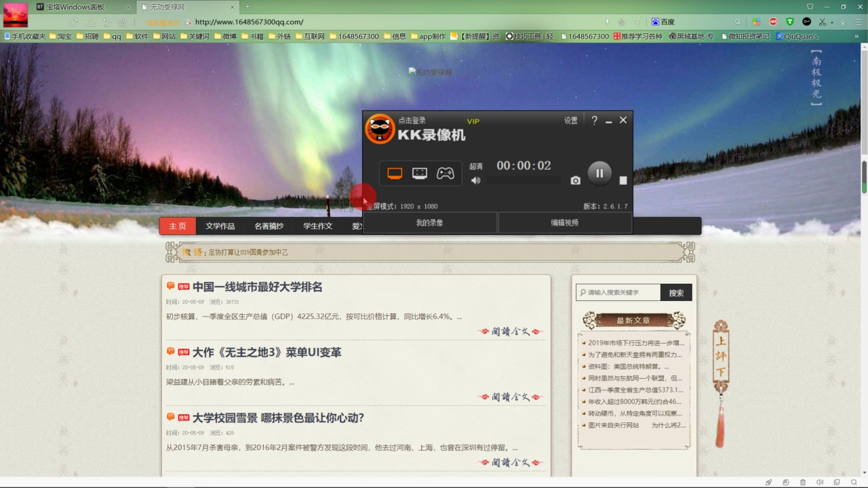Open the browser downloads icon
The width and height of the screenshot is (868, 488).
(x=843, y=22)
